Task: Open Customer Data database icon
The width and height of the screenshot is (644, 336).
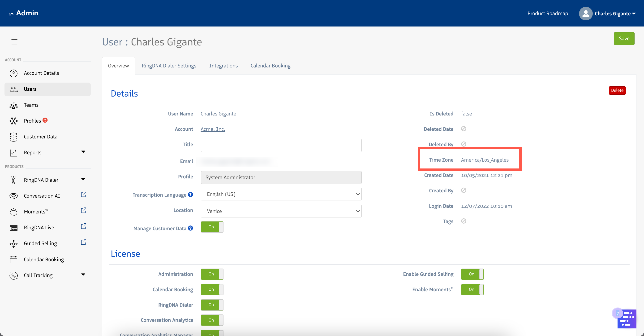Action: coord(13,137)
